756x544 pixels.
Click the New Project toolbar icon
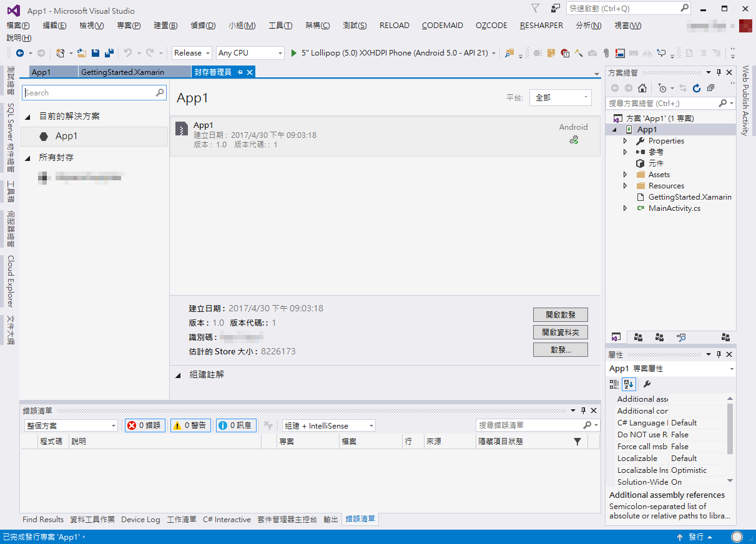click(60, 53)
